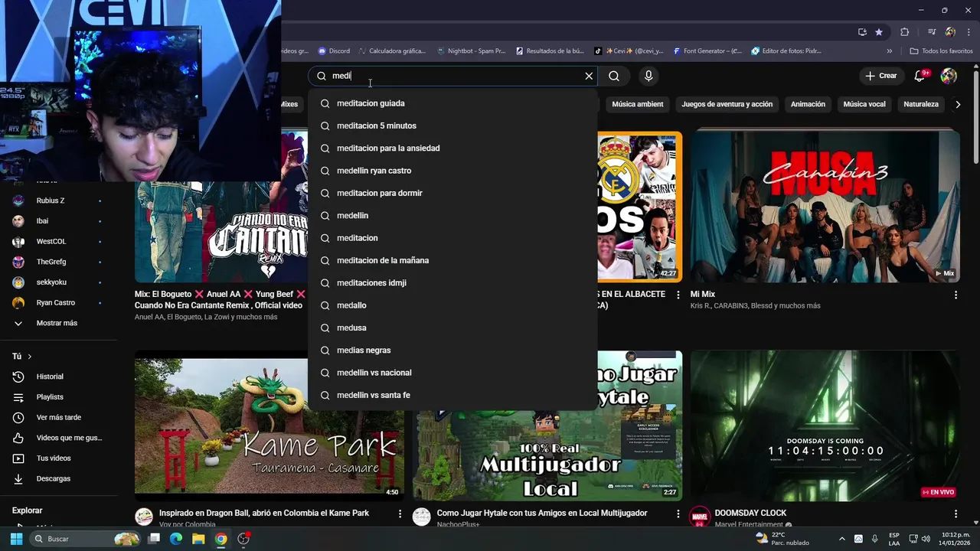Bookmark this page with the star icon
The height and width of the screenshot is (551, 980).
click(879, 32)
